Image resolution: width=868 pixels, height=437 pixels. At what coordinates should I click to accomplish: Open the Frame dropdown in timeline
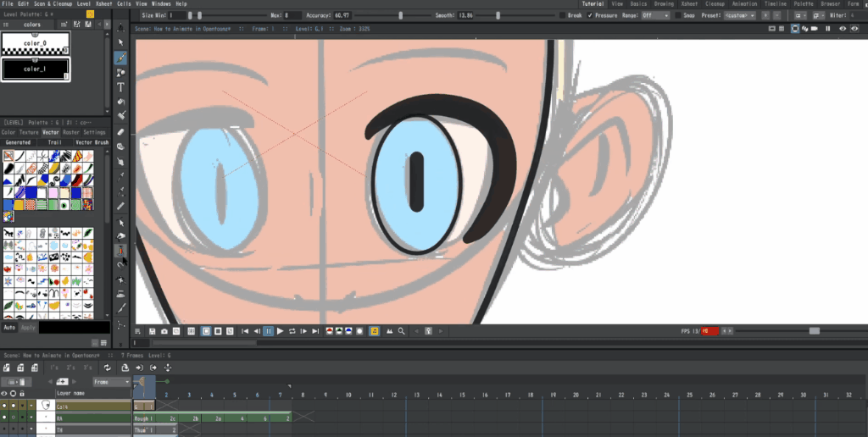[112, 382]
